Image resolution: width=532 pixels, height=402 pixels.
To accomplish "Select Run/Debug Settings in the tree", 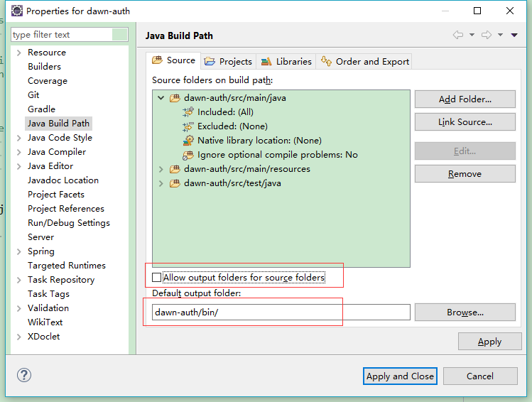I will point(69,223).
